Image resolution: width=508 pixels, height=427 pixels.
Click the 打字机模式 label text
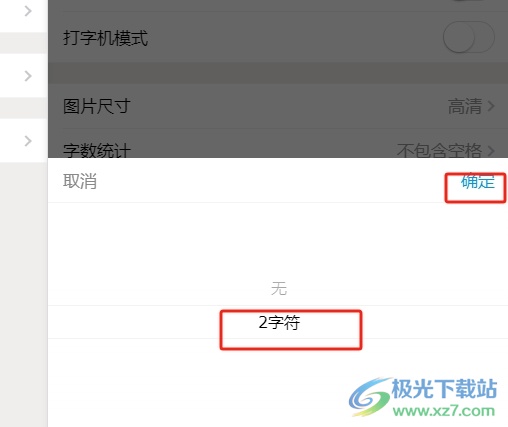click(x=105, y=38)
